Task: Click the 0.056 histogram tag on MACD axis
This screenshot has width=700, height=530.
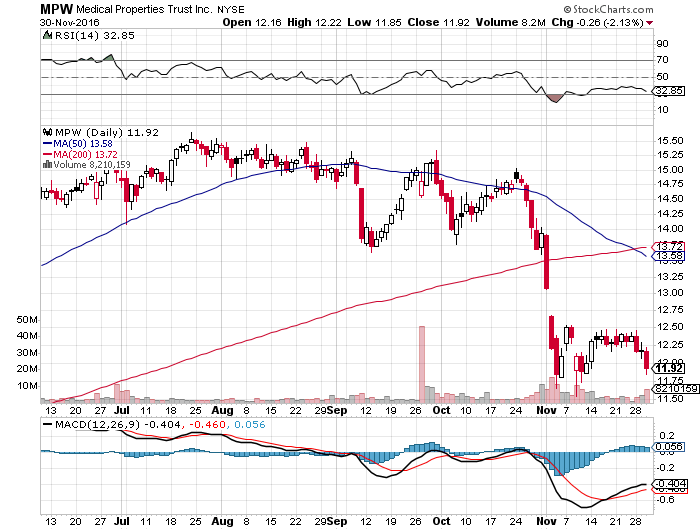Action: tap(669, 447)
